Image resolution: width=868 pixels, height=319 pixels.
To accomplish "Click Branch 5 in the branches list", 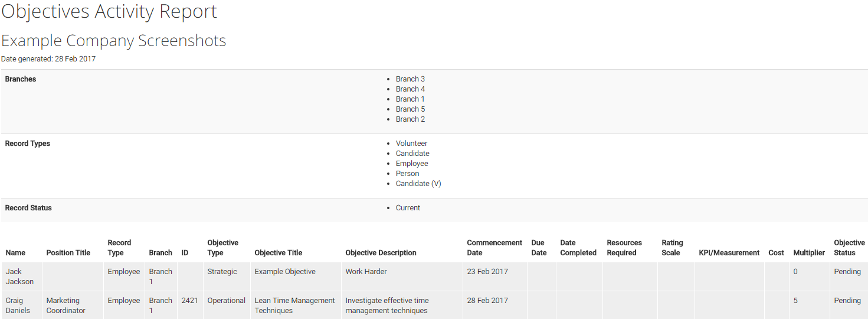I will pyautogui.click(x=410, y=109).
